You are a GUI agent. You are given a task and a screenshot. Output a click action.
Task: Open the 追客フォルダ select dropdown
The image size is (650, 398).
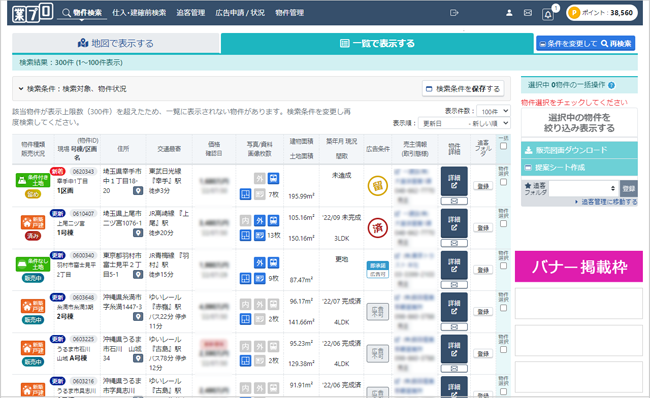tap(584, 188)
